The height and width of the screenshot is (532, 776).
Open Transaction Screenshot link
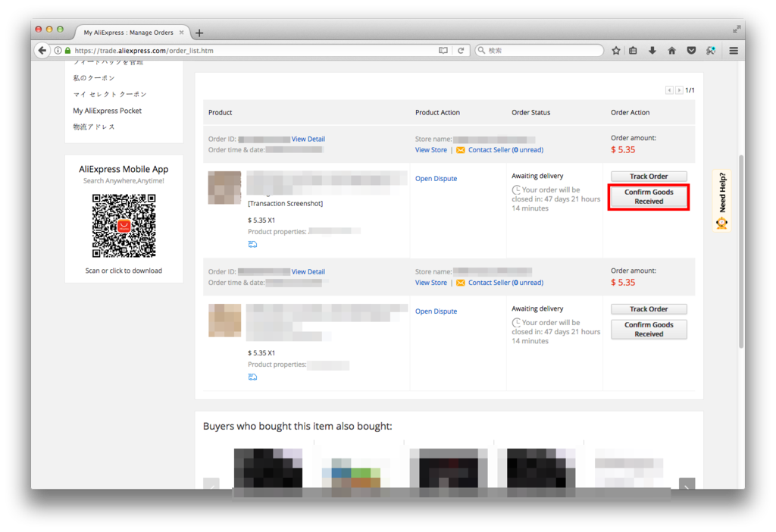click(285, 203)
